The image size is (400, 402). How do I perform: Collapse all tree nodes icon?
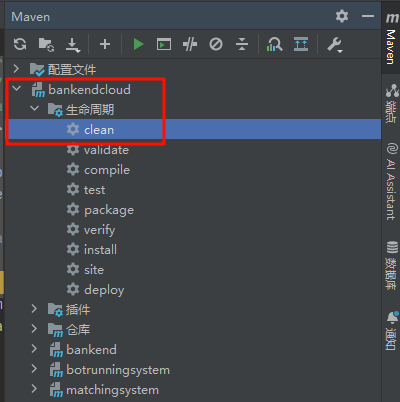(242, 44)
